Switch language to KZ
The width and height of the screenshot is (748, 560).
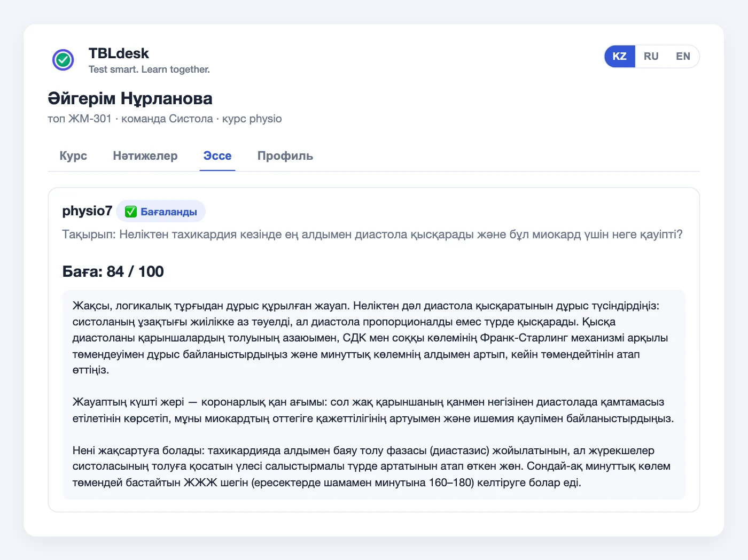pyautogui.click(x=620, y=56)
